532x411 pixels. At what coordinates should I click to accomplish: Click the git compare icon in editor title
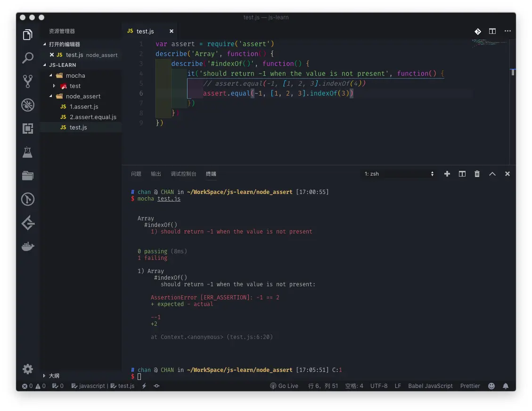(x=478, y=31)
